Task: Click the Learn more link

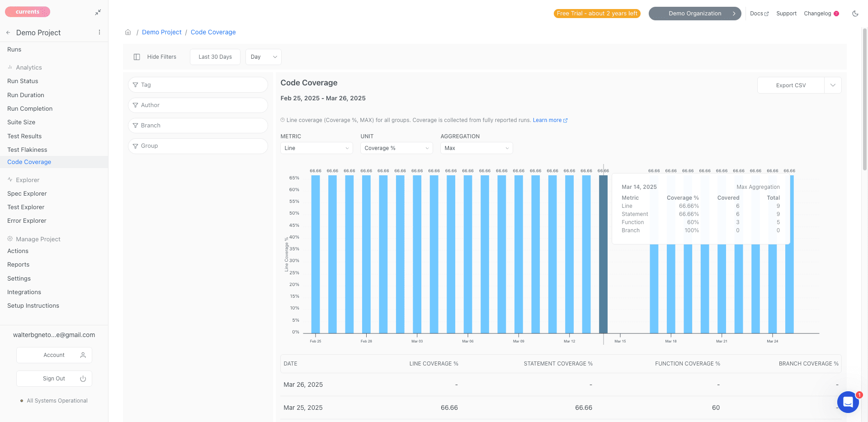Action: click(550, 120)
